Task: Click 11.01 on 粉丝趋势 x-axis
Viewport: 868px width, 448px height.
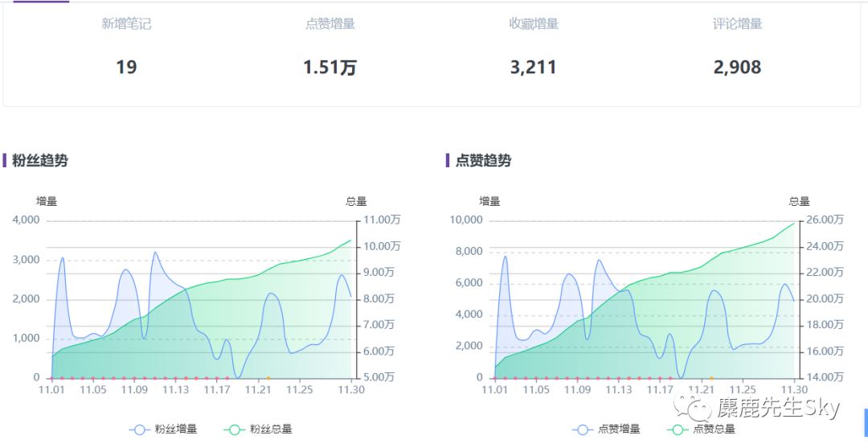Action: point(51,390)
